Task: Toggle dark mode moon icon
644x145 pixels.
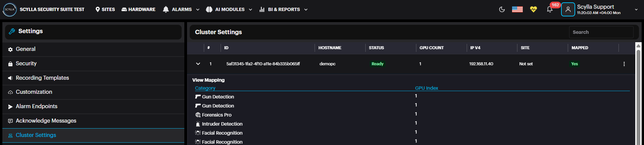Action: (x=502, y=9)
